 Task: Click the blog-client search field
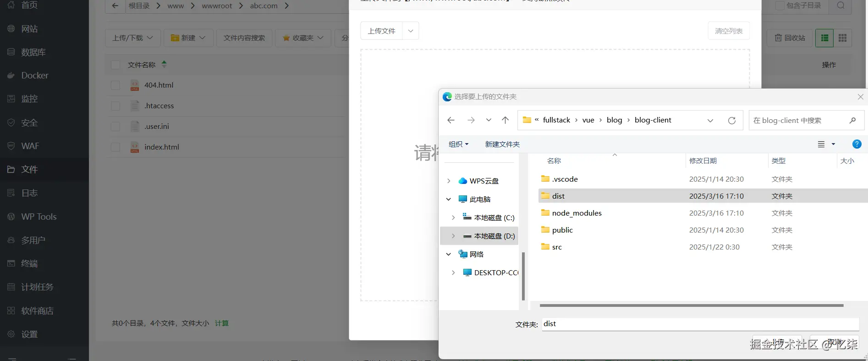(x=806, y=121)
